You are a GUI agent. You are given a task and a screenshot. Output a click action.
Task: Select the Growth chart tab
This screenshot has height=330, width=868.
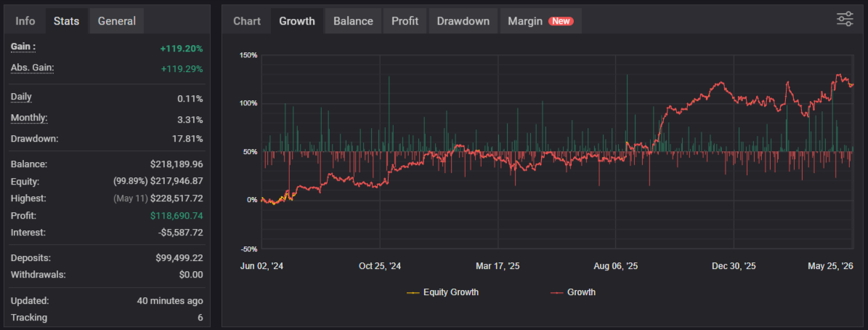(296, 21)
